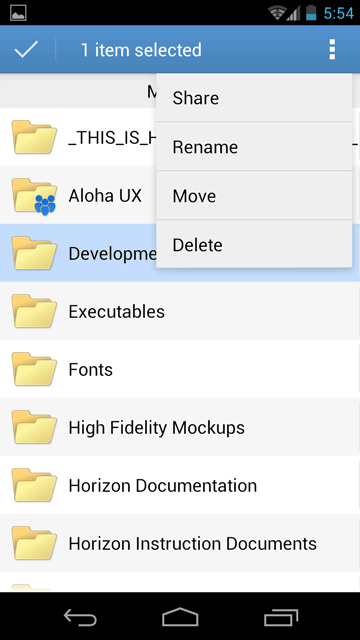Tap the Executables folder icon
Viewport: 360px width, 640px height.
(34, 311)
